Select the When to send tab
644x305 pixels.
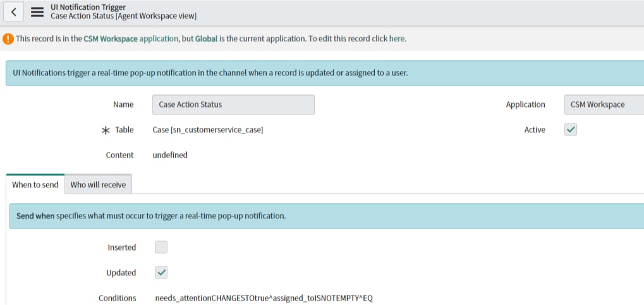click(35, 185)
